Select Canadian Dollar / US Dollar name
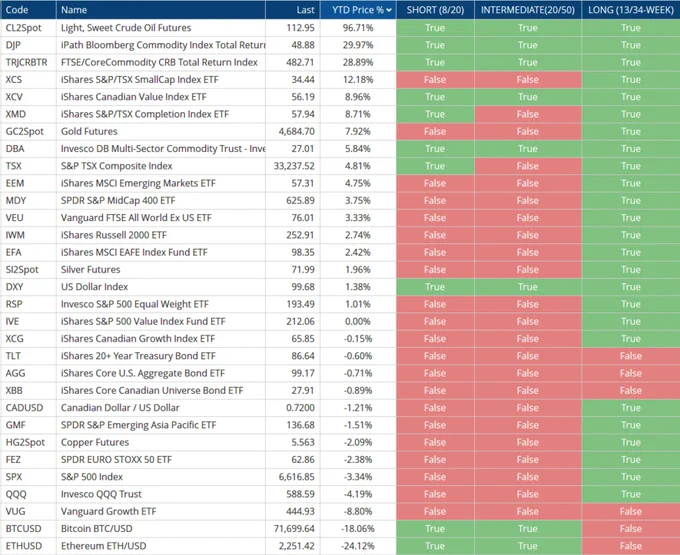 (x=120, y=408)
